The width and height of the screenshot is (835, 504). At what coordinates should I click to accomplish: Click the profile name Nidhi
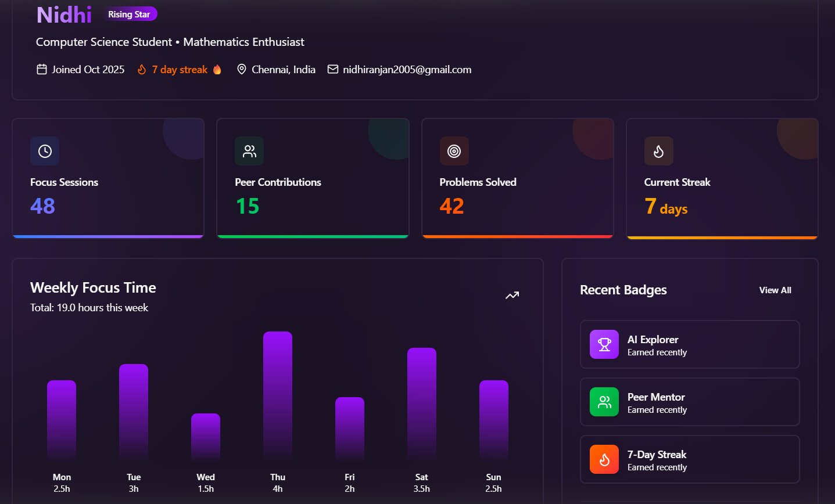[x=64, y=15]
